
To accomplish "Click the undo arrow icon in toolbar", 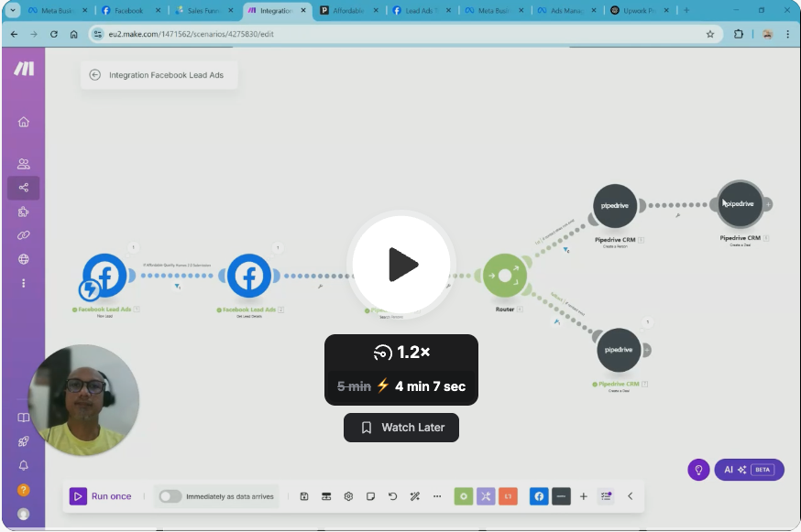I will pos(392,496).
